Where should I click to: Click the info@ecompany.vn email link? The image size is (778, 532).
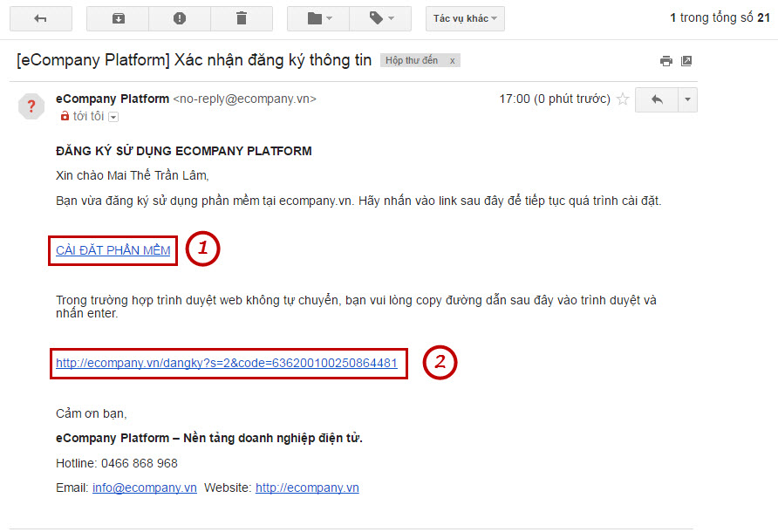pyautogui.click(x=145, y=488)
